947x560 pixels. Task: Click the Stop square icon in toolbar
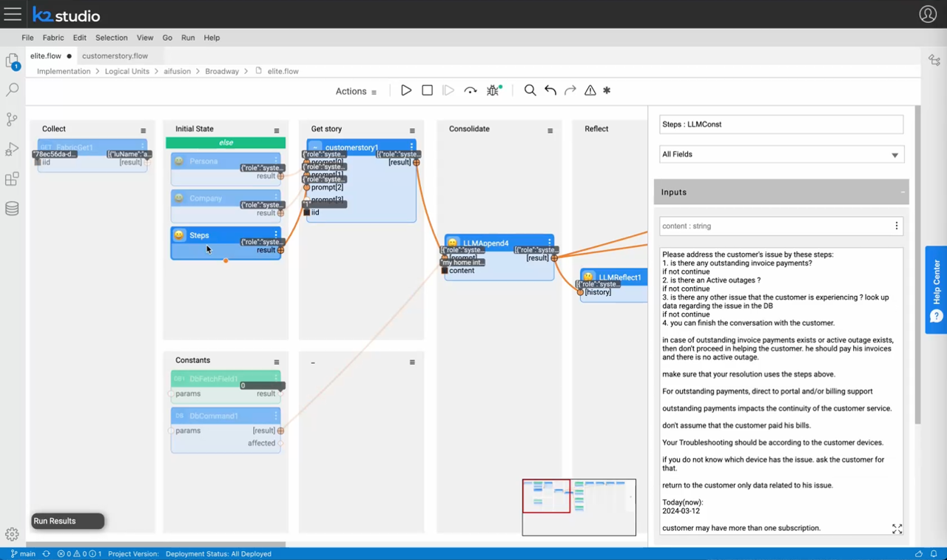pos(427,90)
